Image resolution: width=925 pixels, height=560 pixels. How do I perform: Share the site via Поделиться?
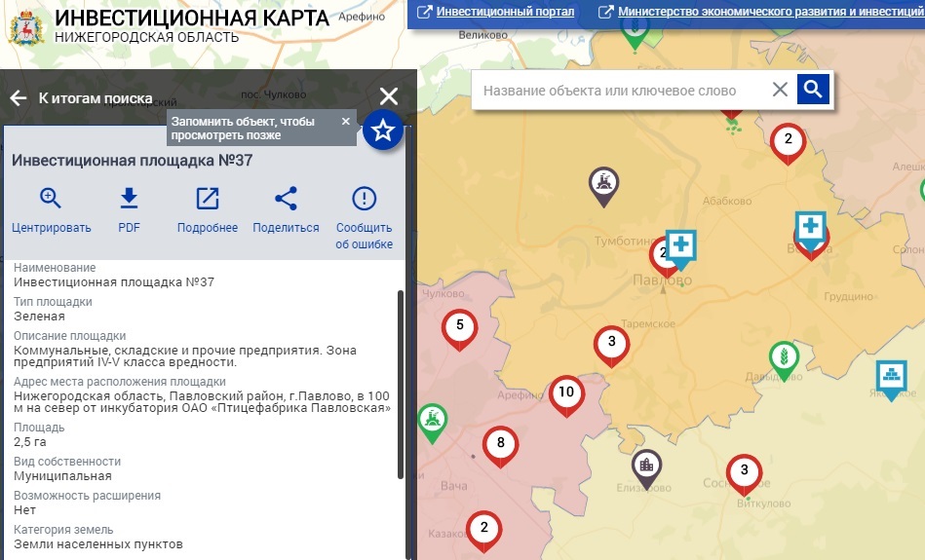[x=287, y=211]
